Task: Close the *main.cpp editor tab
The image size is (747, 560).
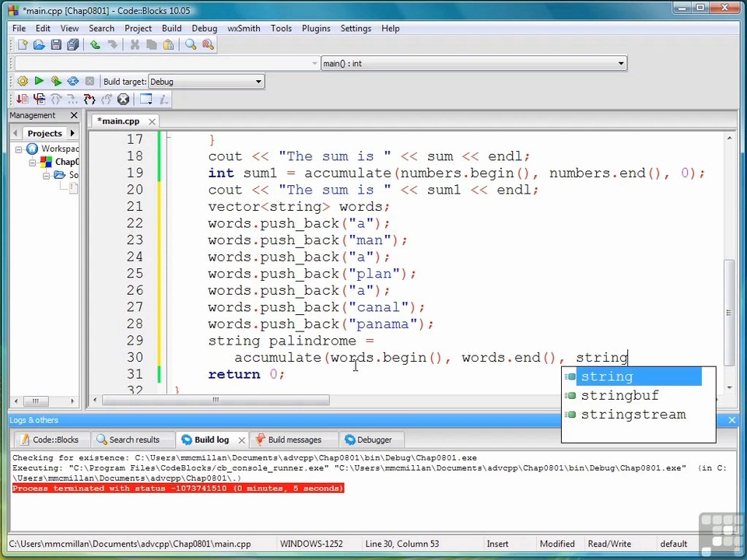Action: point(152,121)
